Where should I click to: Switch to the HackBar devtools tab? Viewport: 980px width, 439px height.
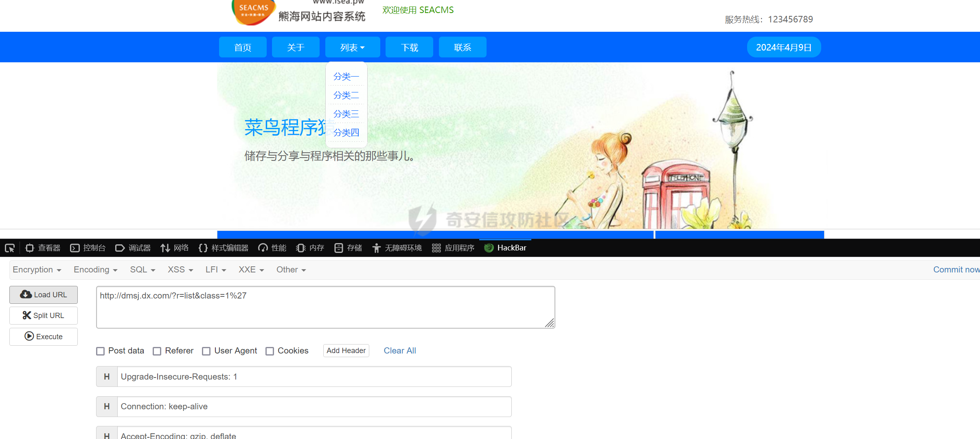pyautogui.click(x=505, y=248)
